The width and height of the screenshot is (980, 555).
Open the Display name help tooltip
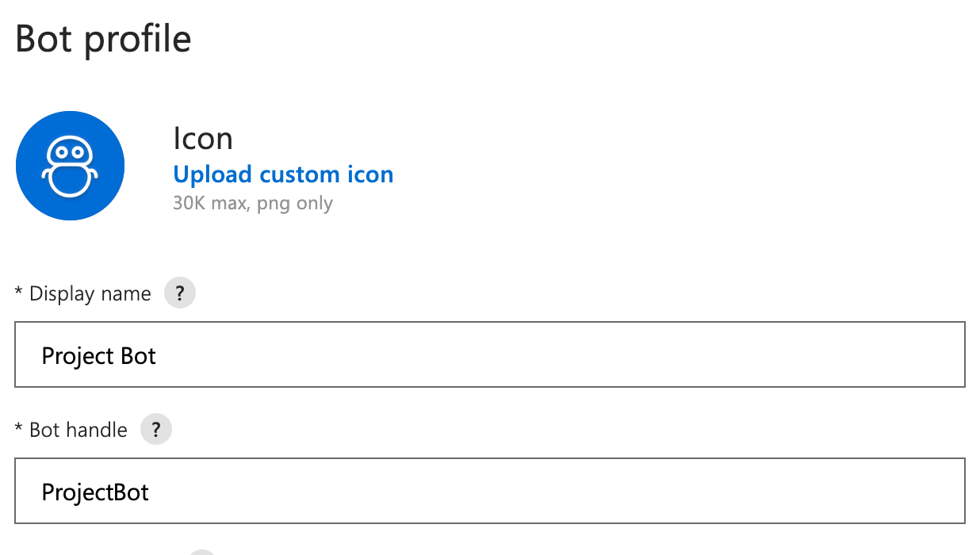tap(180, 293)
